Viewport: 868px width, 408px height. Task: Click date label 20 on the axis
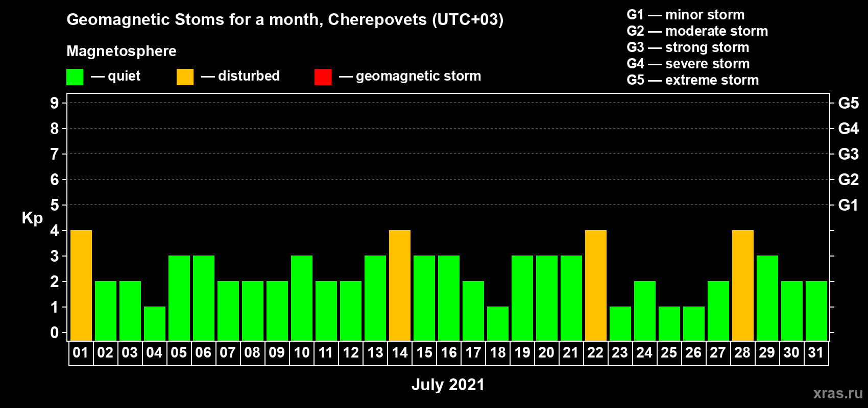click(546, 352)
